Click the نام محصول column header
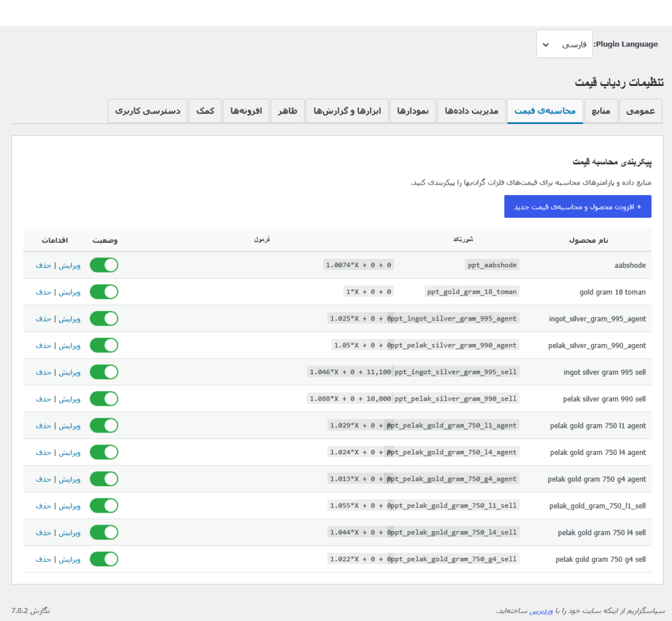Viewport: 672px width, 621px height. click(x=589, y=240)
